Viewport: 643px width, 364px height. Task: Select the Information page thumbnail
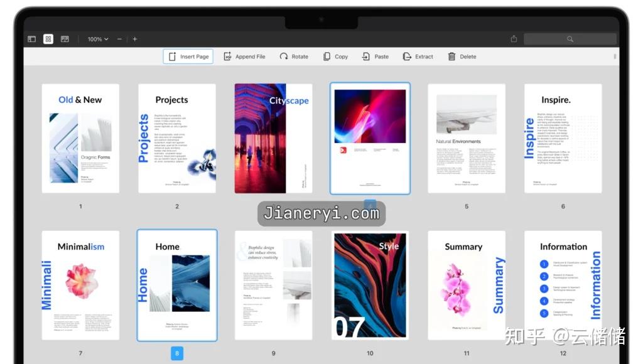pyautogui.click(x=563, y=286)
